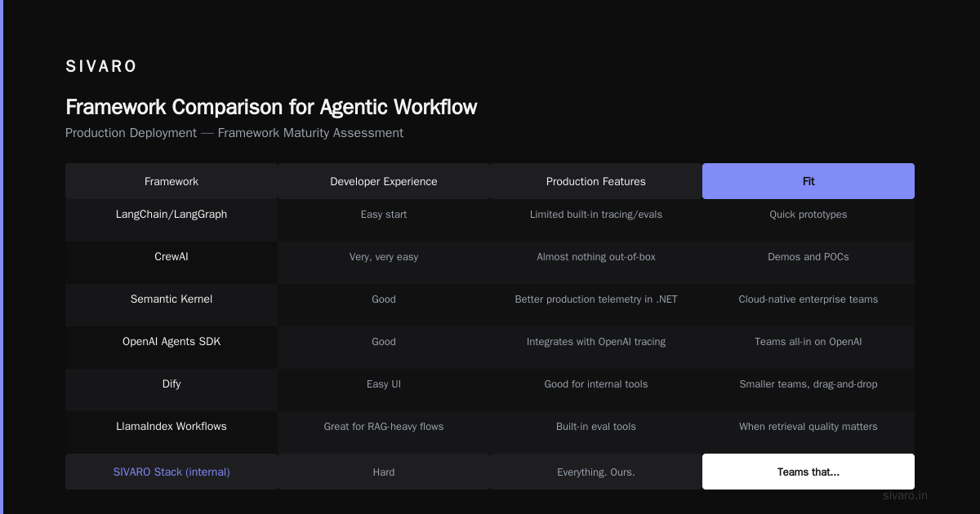Screen dimensions: 980x514
Task: Click the 'Framework' column header
Action: [x=171, y=181]
